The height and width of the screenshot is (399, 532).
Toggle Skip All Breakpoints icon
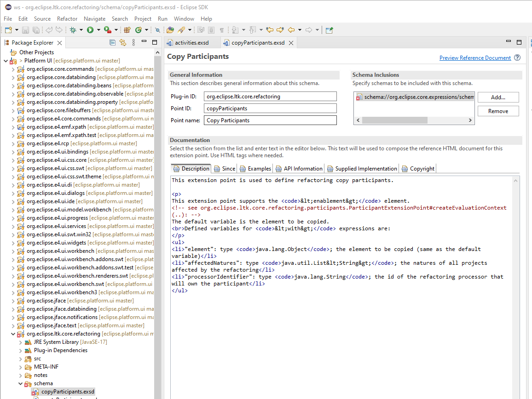(157, 30)
